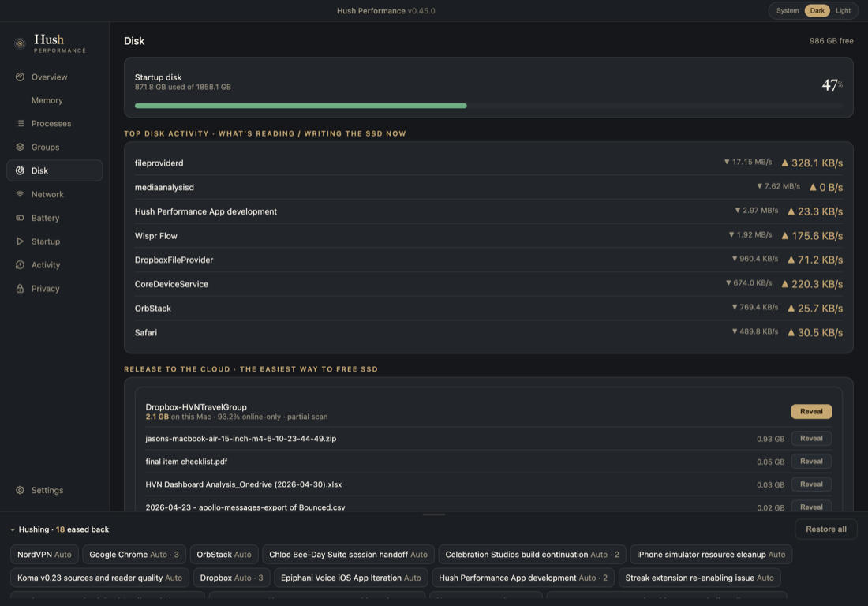The height and width of the screenshot is (606, 868).
Task: Switch theme to Light
Action: (x=843, y=10)
